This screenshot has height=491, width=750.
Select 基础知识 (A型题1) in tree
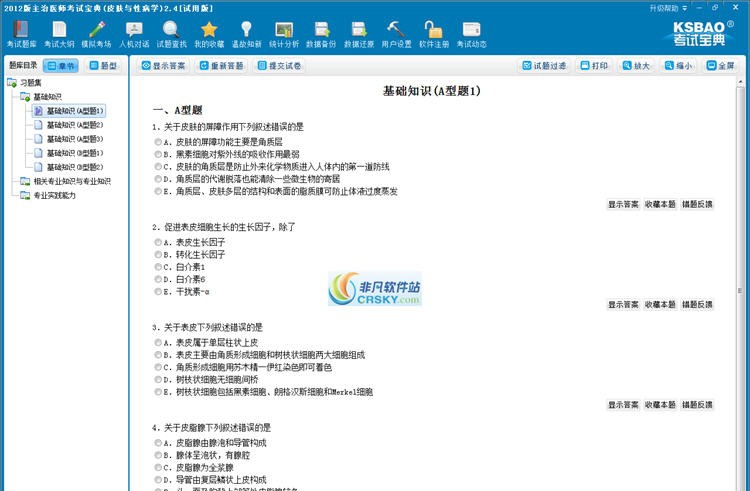69,111
